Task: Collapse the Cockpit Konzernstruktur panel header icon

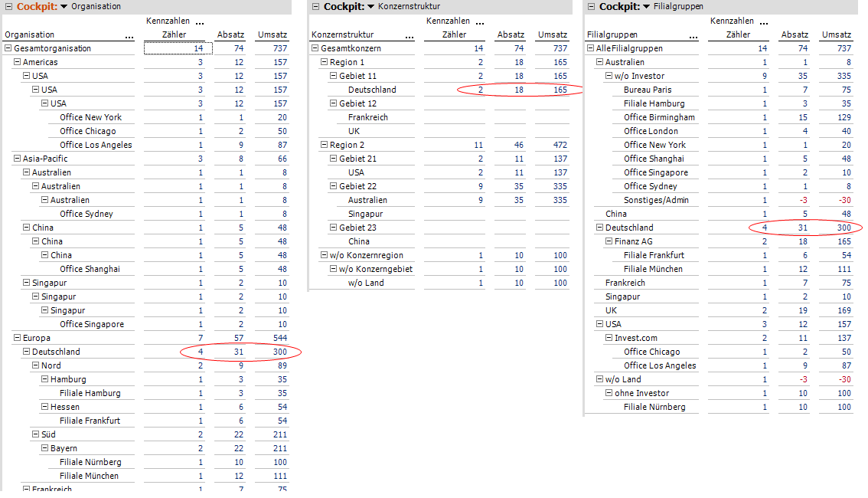Action: pyautogui.click(x=315, y=7)
